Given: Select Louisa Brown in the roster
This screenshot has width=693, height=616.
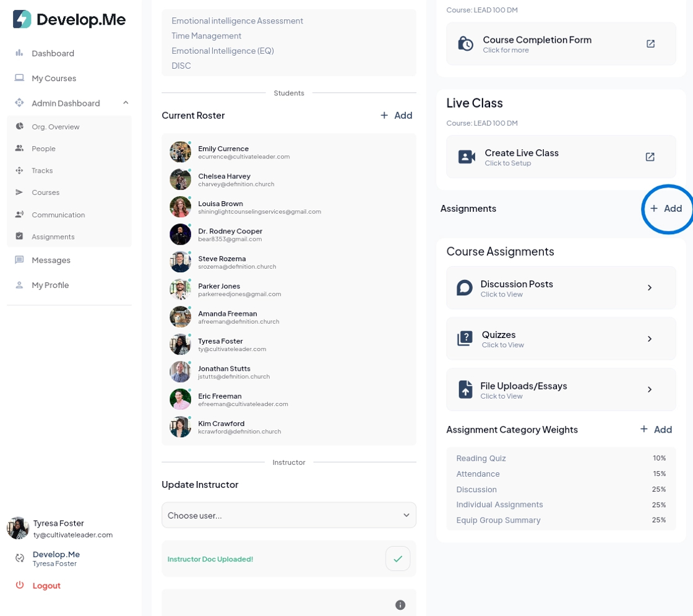Looking at the screenshot, I should click(x=288, y=207).
